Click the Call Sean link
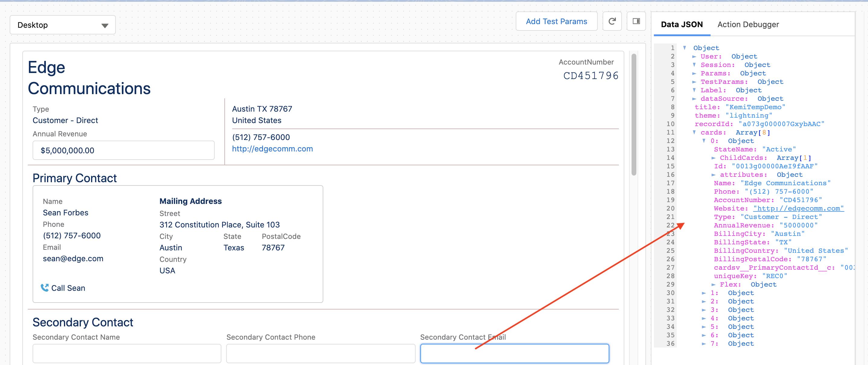This screenshot has height=365, width=868. pos(68,288)
